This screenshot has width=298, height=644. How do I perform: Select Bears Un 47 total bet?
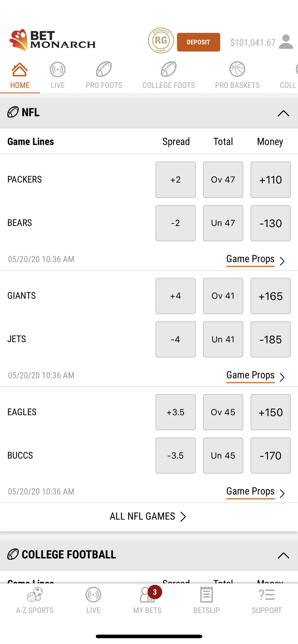pyautogui.click(x=223, y=223)
